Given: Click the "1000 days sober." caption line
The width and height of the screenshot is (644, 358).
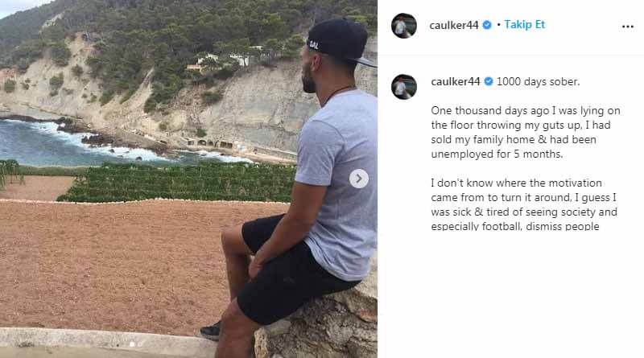Looking at the screenshot, I should [538, 82].
